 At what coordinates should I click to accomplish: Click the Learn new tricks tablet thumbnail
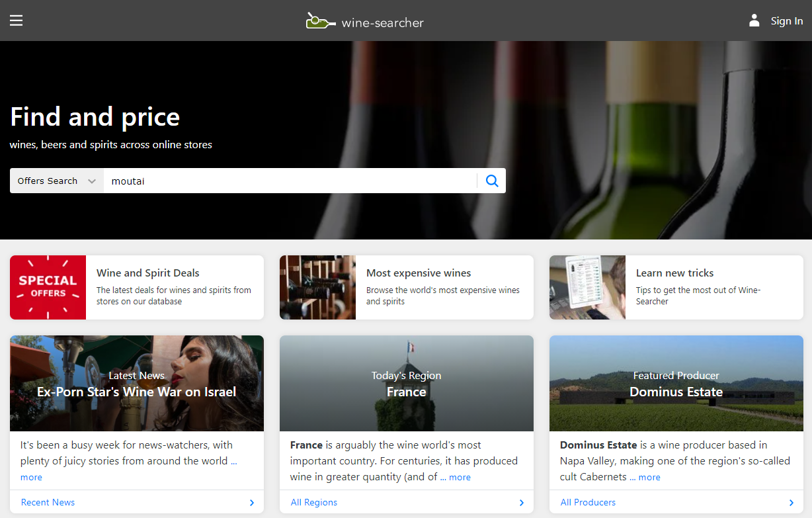(x=587, y=288)
